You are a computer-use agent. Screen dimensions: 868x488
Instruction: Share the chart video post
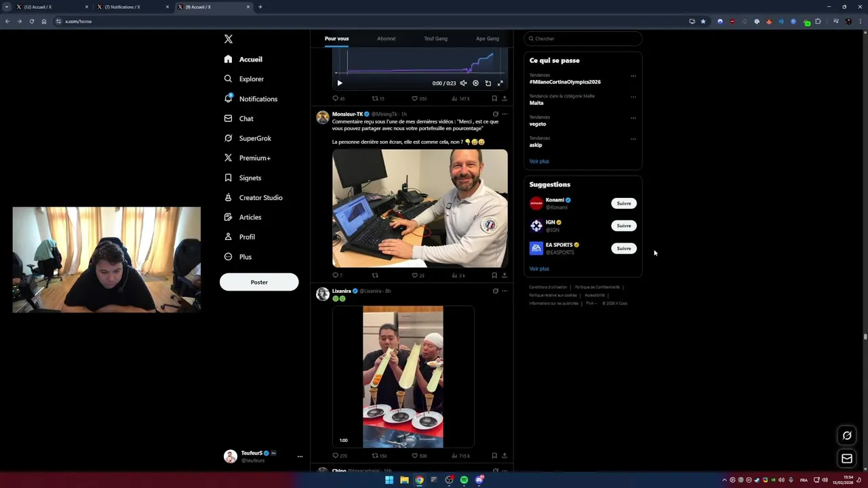[505, 98]
